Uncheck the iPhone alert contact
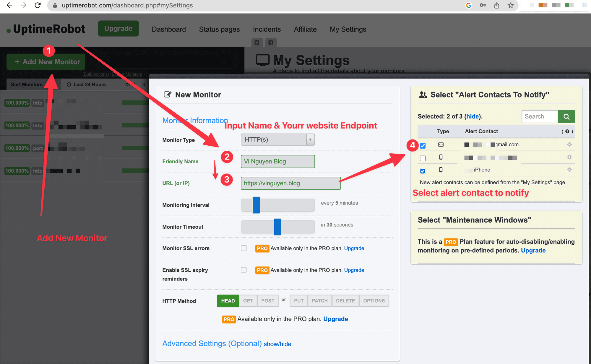 [423, 171]
